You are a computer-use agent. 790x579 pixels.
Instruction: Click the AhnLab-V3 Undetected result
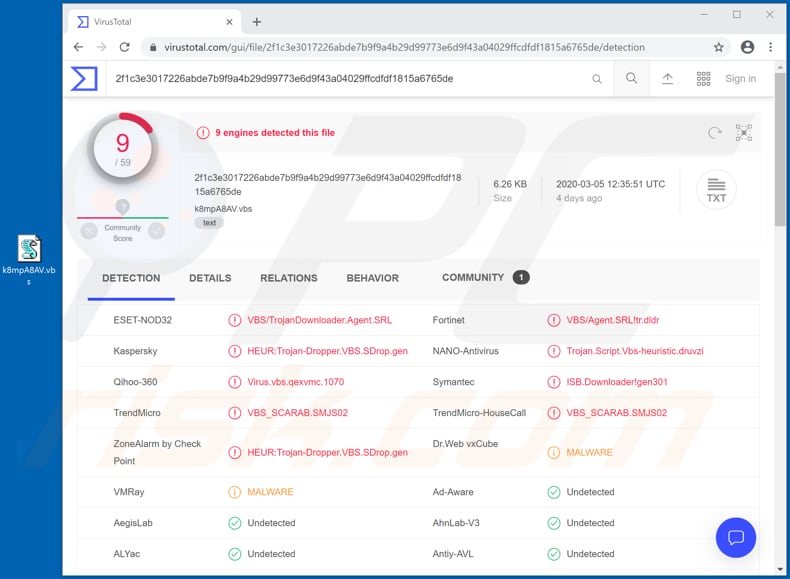click(x=590, y=523)
